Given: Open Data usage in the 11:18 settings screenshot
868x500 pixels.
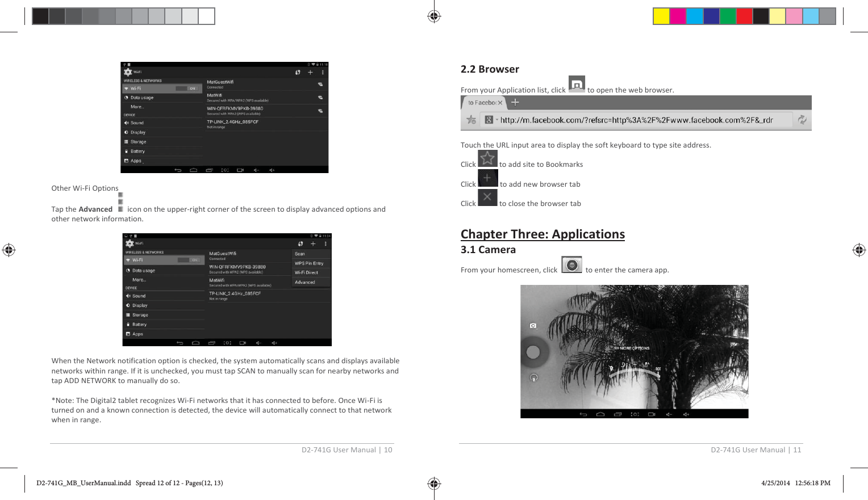Looking at the screenshot, I should tap(162, 98).
